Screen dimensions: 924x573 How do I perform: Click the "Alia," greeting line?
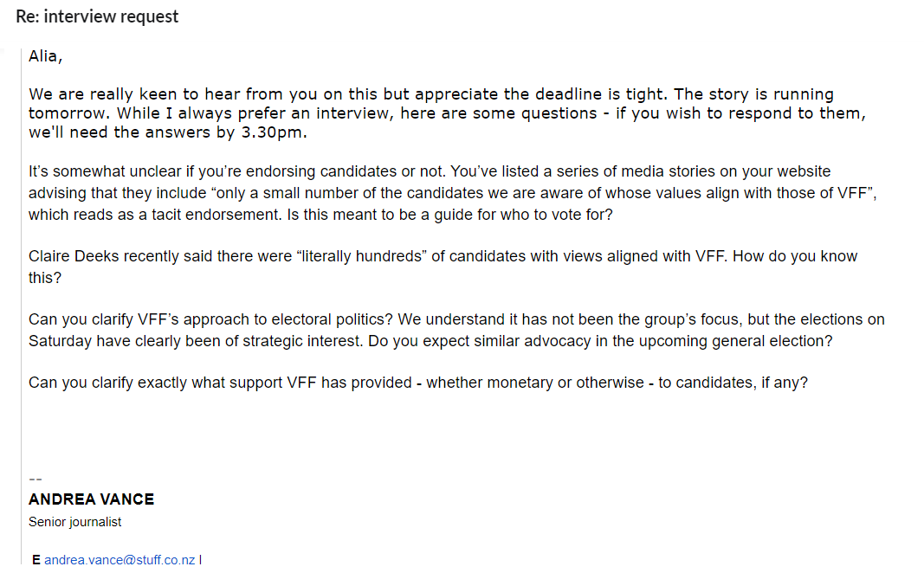click(x=46, y=56)
